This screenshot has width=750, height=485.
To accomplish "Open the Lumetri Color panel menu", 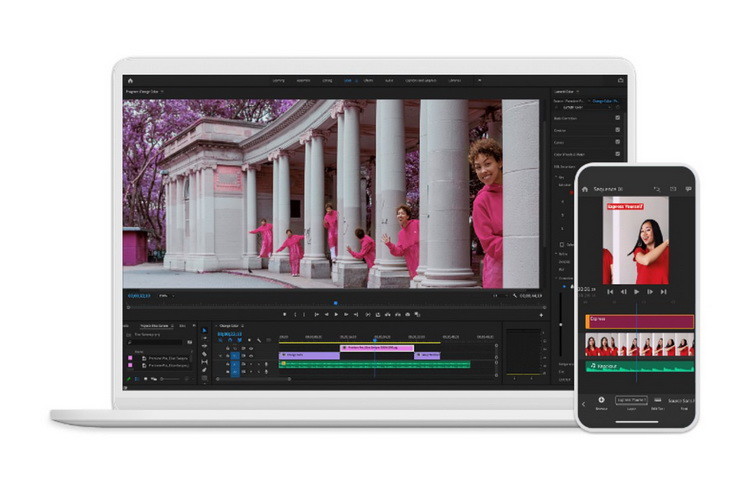I will [578, 91].
